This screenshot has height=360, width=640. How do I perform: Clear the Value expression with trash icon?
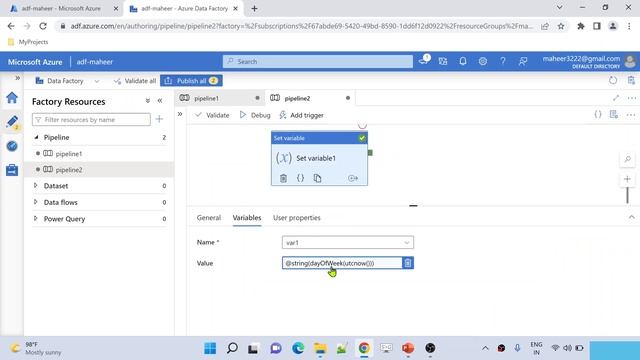pos(408,263)
